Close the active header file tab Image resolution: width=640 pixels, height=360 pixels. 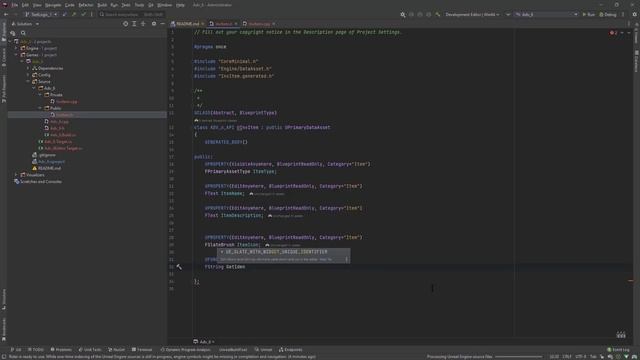click(236, 24)
